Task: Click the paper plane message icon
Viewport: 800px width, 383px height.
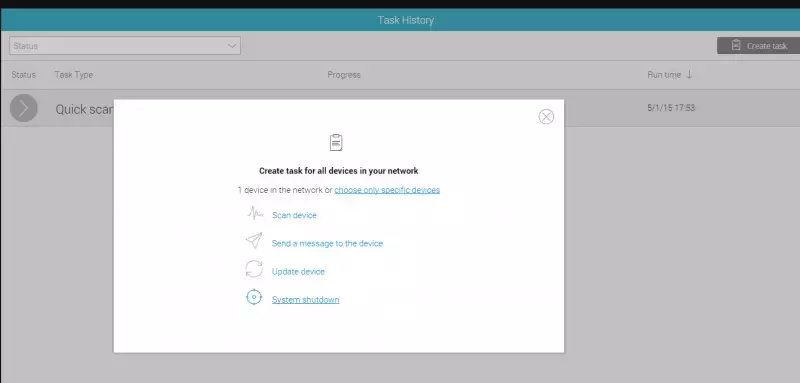Action: click(x=254, y=241)
